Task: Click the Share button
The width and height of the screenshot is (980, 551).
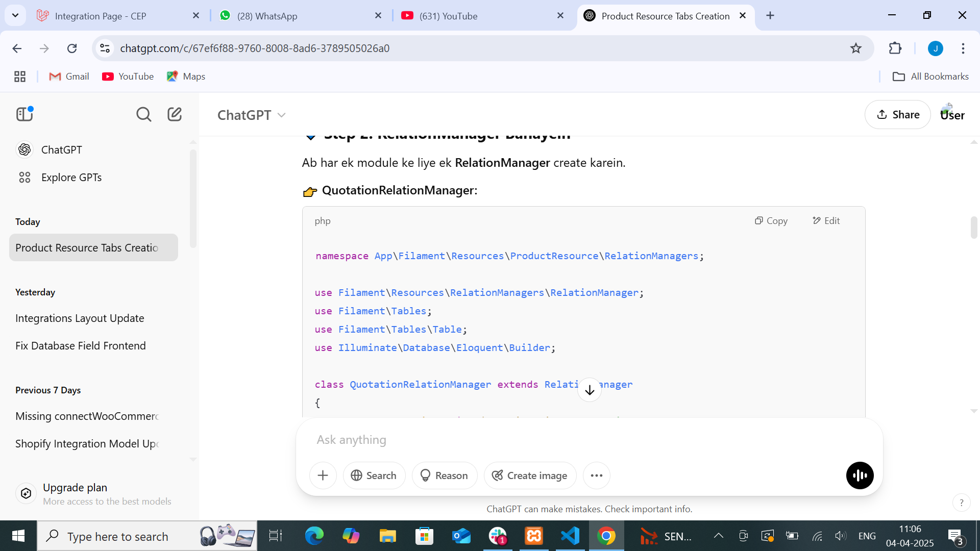Action: (x=898, y=115)
